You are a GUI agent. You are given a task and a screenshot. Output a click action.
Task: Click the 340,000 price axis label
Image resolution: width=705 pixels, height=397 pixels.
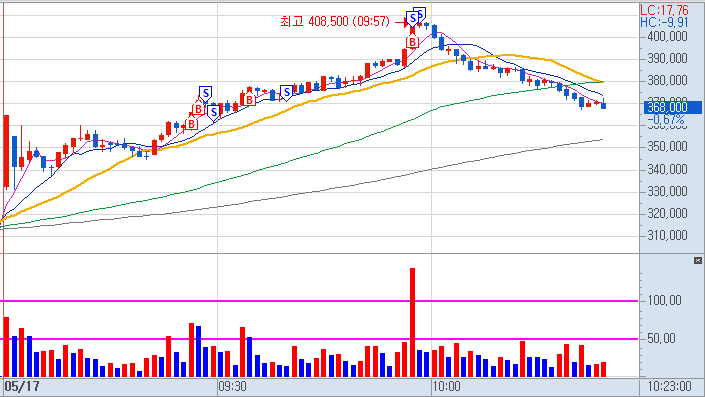667,170
